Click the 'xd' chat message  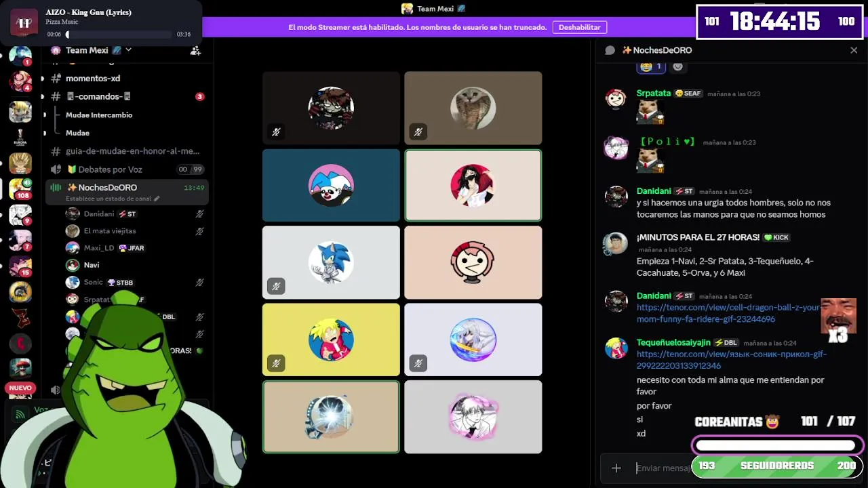point(641,434)
